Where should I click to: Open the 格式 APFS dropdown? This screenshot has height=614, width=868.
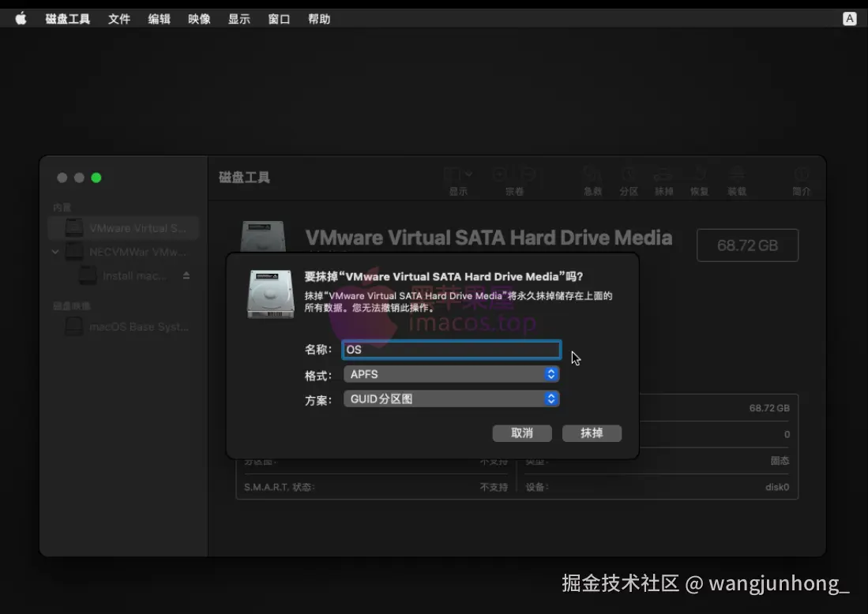point(451,374)
